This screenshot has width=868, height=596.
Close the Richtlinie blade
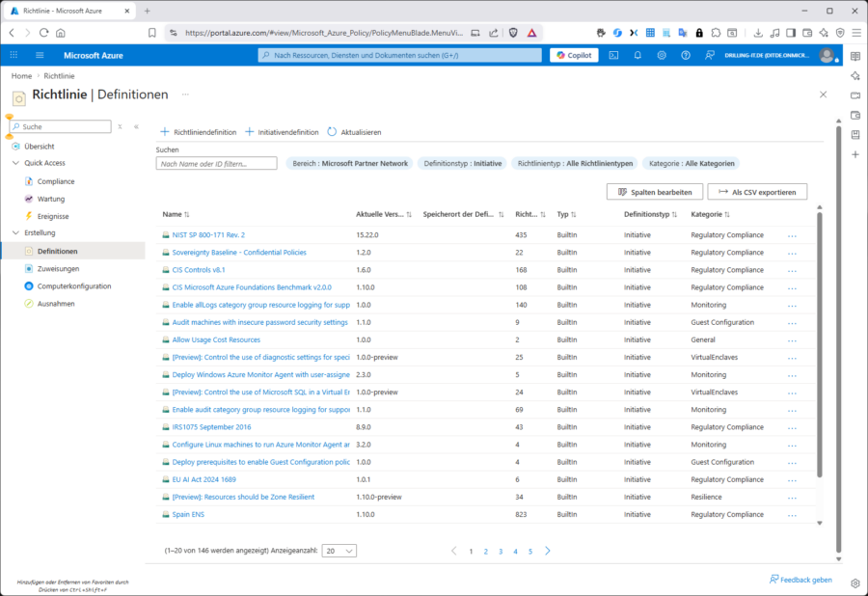[x=824, y=95]
